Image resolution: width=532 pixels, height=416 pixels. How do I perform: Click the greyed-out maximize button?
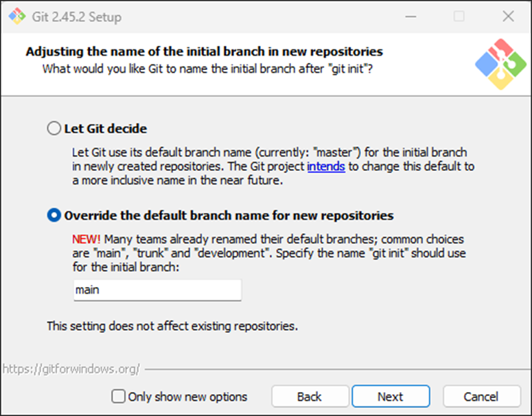(x=459, y=16)
